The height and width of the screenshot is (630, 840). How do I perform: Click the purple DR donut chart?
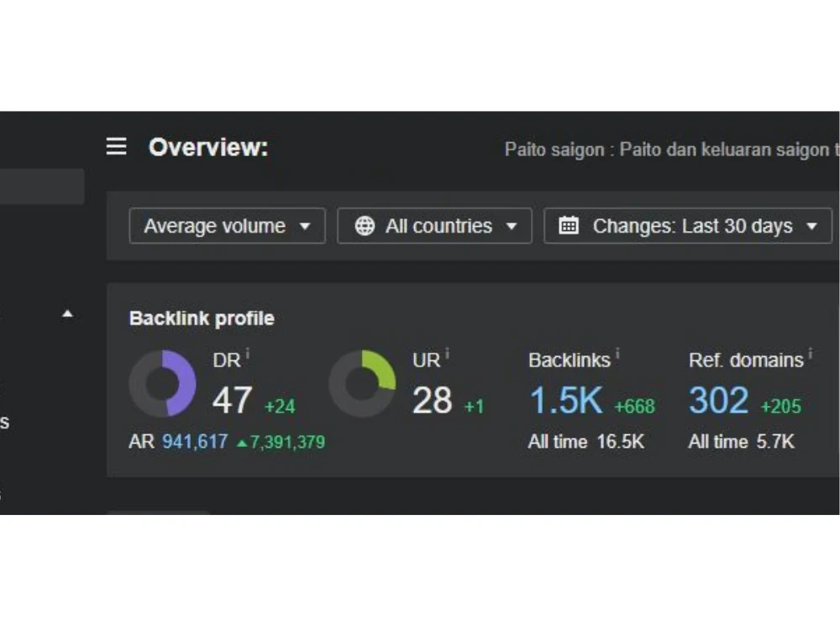(162, 384)
